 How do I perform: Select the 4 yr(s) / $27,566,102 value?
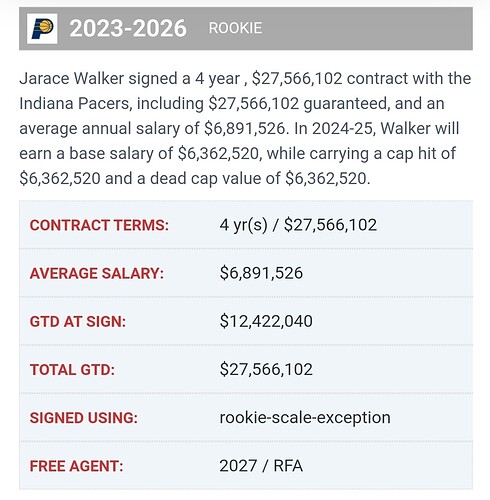[x=298, y=225]
